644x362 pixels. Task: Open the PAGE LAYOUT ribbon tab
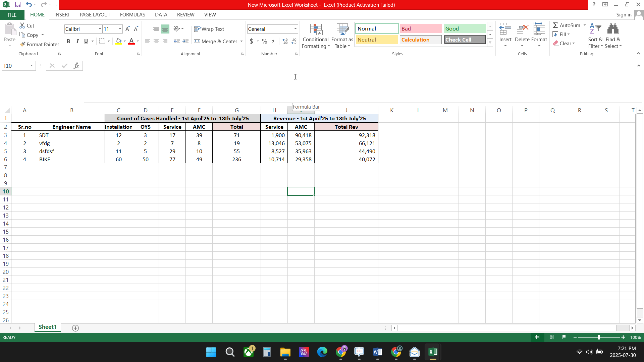click(x=95, y=15)
